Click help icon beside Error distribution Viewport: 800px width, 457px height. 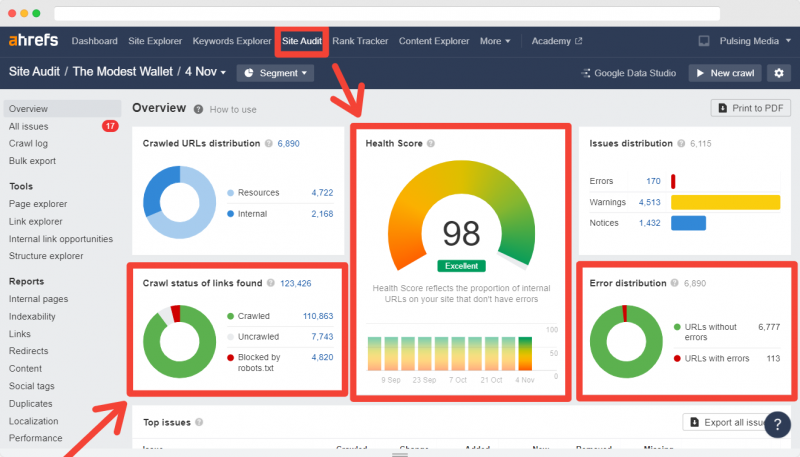pyautogui.click(x=674, y=283)
